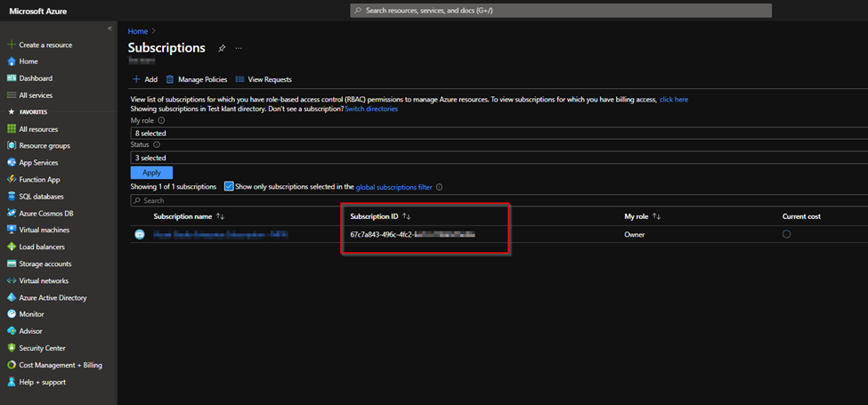Open the Dashboard sidebar icon

click(11, 78)
